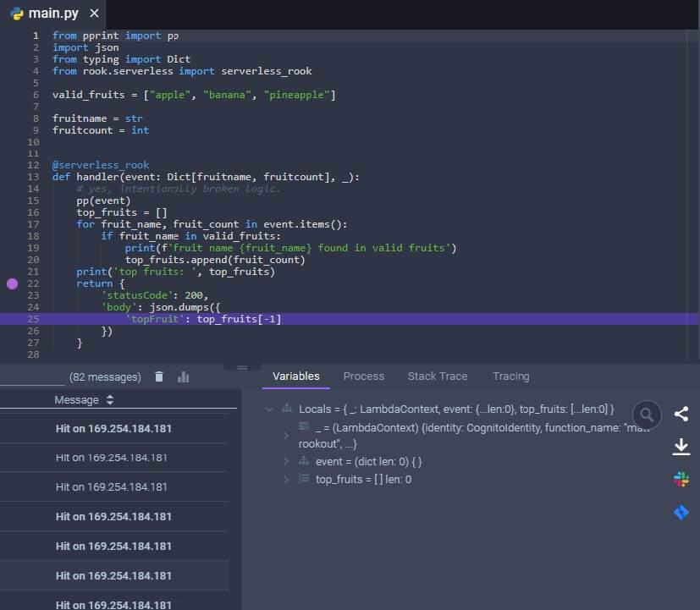The image size is (700, 610).
Task: Open the bar chart statistics icon
Action: pyautogui.click(x=184, y=377)
